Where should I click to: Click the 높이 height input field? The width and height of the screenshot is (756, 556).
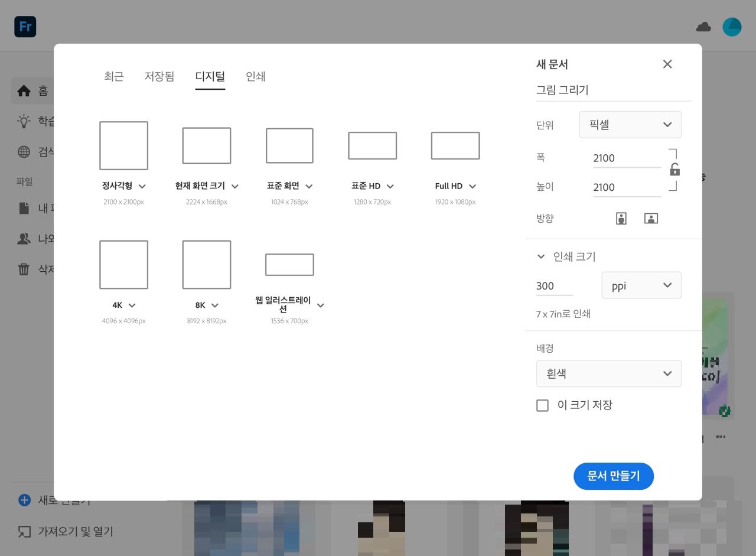pos(627,187)
